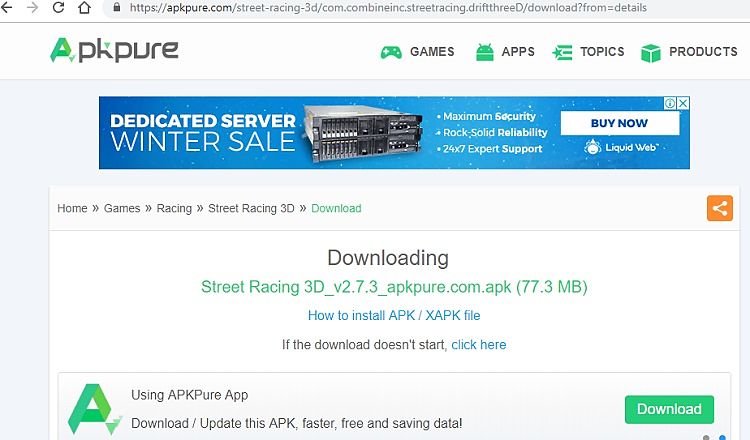Go to Home in the breadcrumb
The image size is (750, 440).
(x=72, y=209)
